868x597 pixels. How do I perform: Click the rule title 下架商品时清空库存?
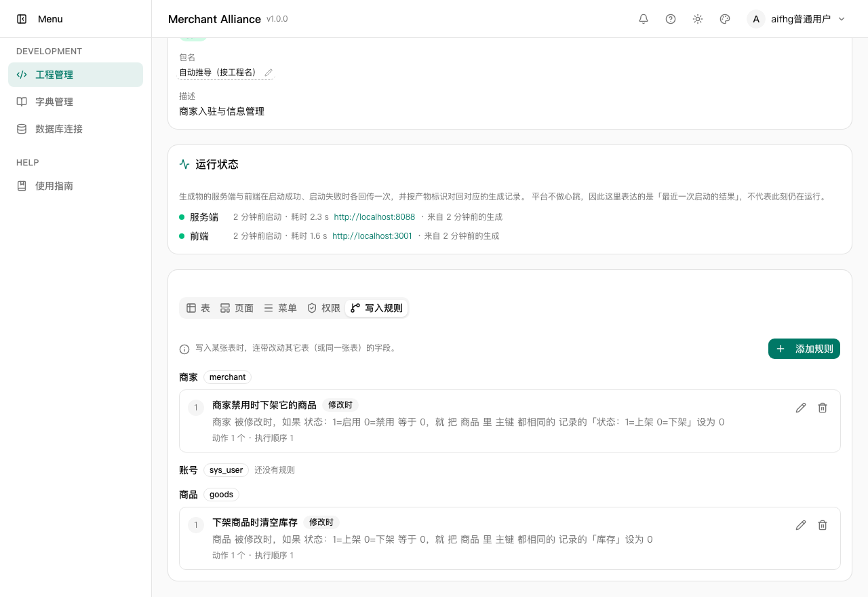[255, 522]
